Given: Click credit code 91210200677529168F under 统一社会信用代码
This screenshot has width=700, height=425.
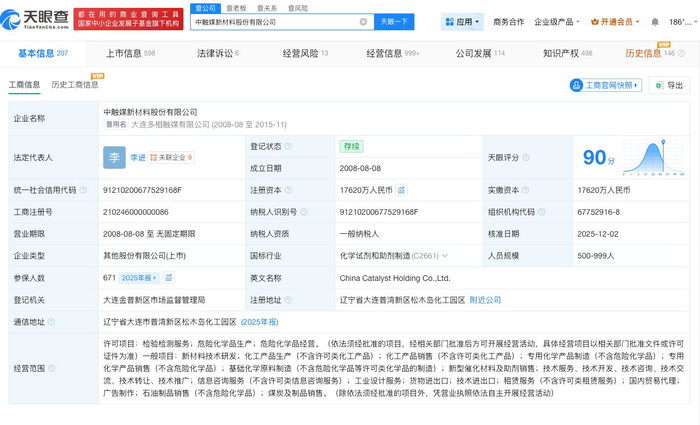Looking at the screenshot, I should click(142, 190).
